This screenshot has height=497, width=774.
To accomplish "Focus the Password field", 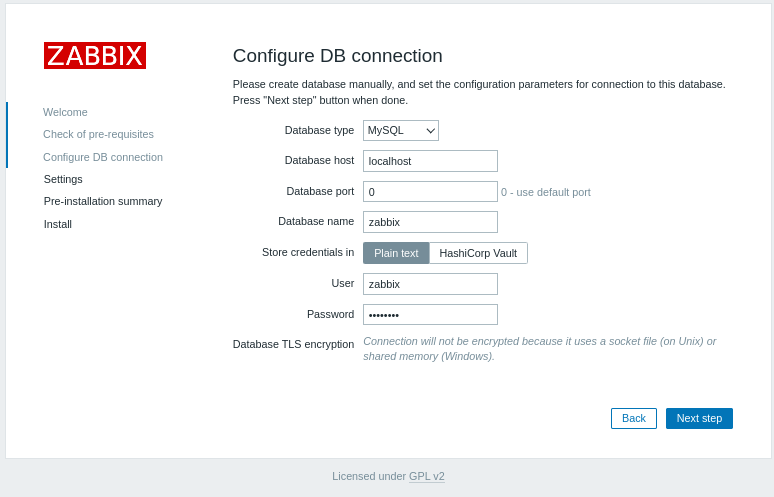I will (430, 315).
